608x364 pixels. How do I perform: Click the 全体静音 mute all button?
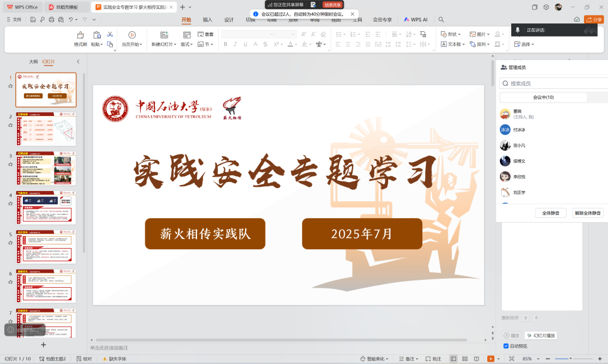(x=550, y=213)
